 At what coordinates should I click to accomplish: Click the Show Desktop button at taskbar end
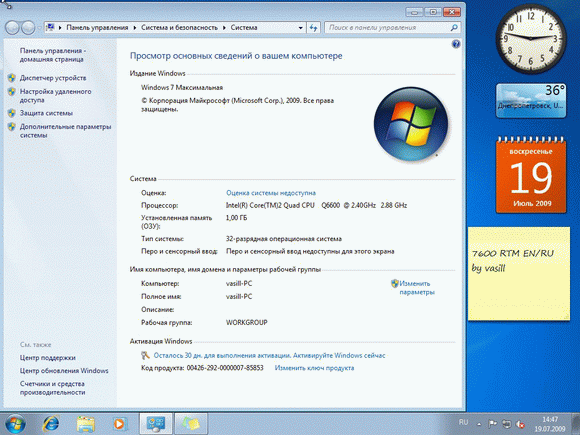[575, 424]
